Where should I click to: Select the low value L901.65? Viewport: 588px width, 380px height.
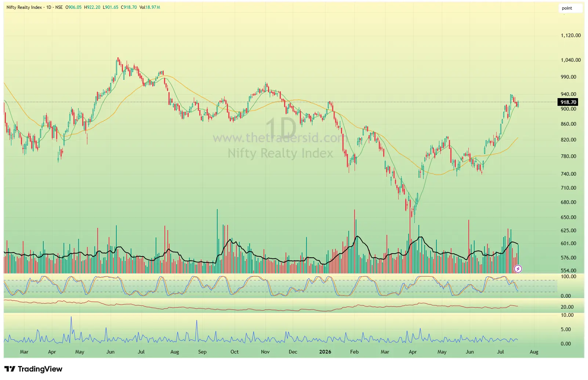click(110, 7)
